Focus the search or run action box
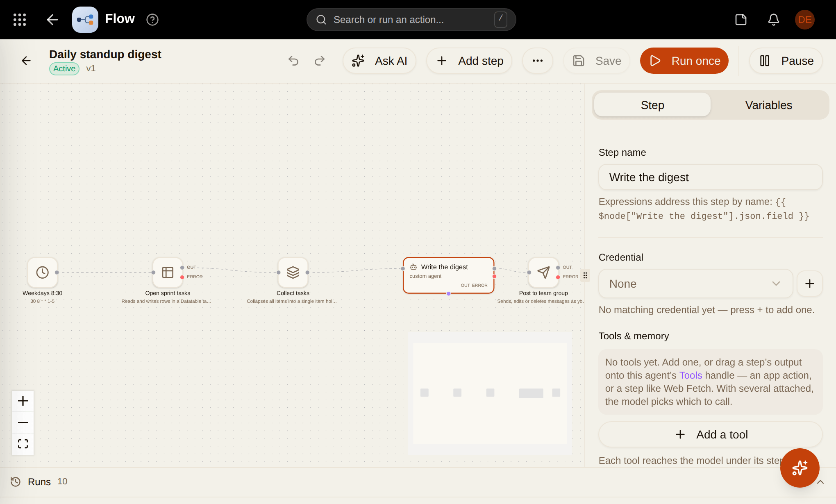Image resolution: width=836 pixels, height=504 pixels. (x=411, y=20)
